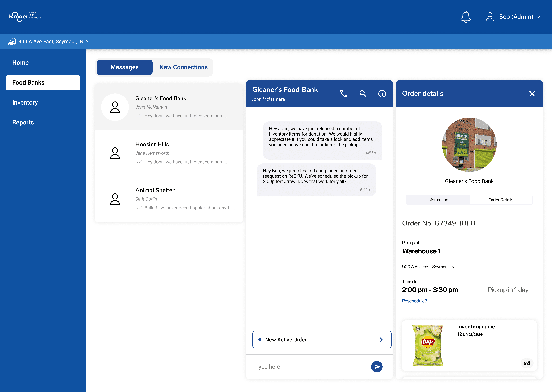The image size is (552, 392).
Task: Expand the New Active Order chevron
Action: coord(381,340)
